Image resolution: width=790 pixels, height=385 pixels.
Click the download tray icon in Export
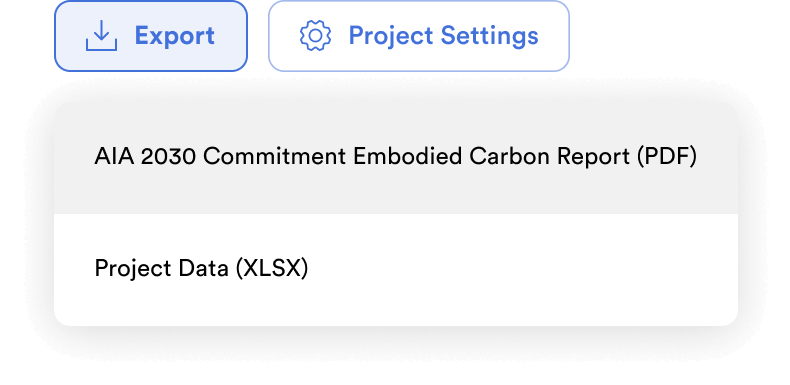[101, 36]
